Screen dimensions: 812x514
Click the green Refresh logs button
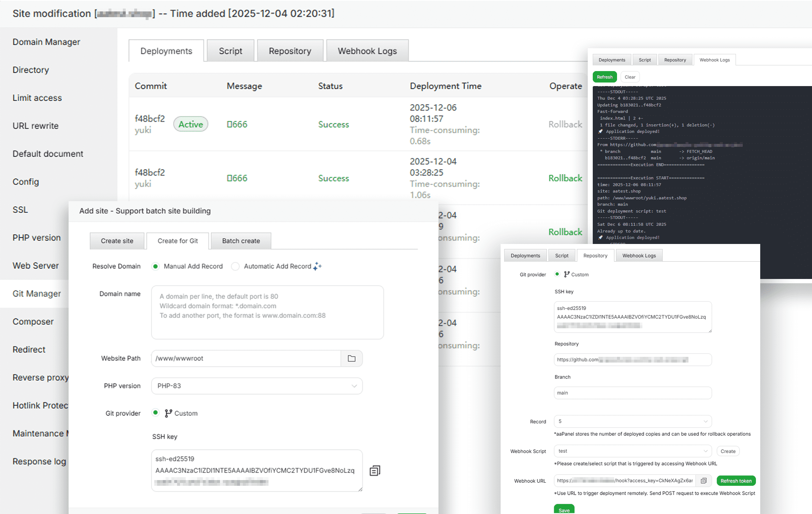point(605,77)
